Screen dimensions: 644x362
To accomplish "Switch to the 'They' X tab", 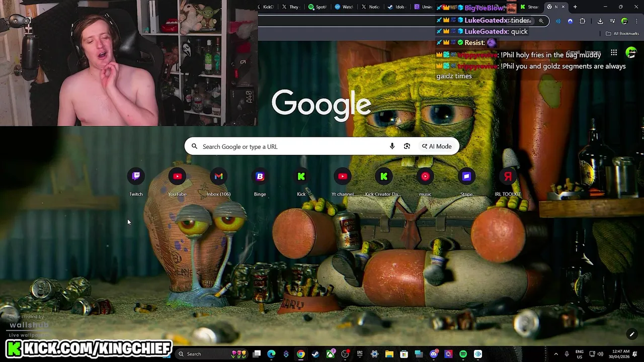I will tap(291, 7).
